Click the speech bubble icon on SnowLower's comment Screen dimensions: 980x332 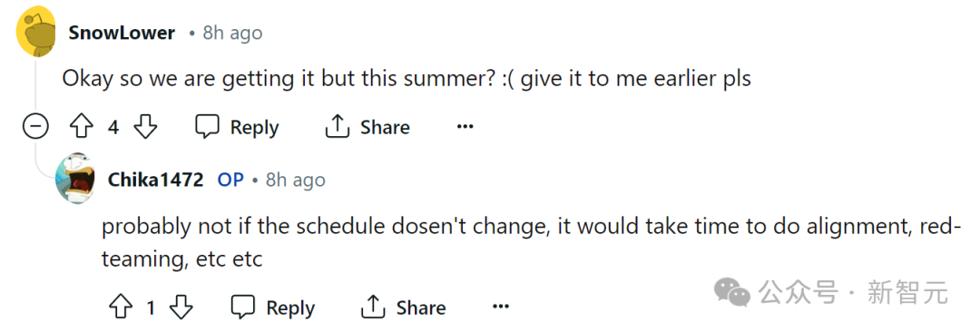pyautogui.click(x=207, y=127)
